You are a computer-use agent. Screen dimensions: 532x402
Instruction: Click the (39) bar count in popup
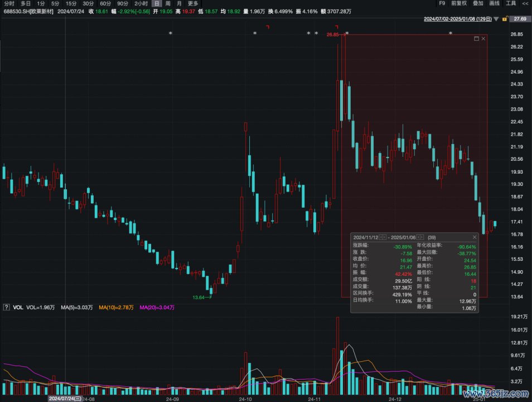pos(432,237)
